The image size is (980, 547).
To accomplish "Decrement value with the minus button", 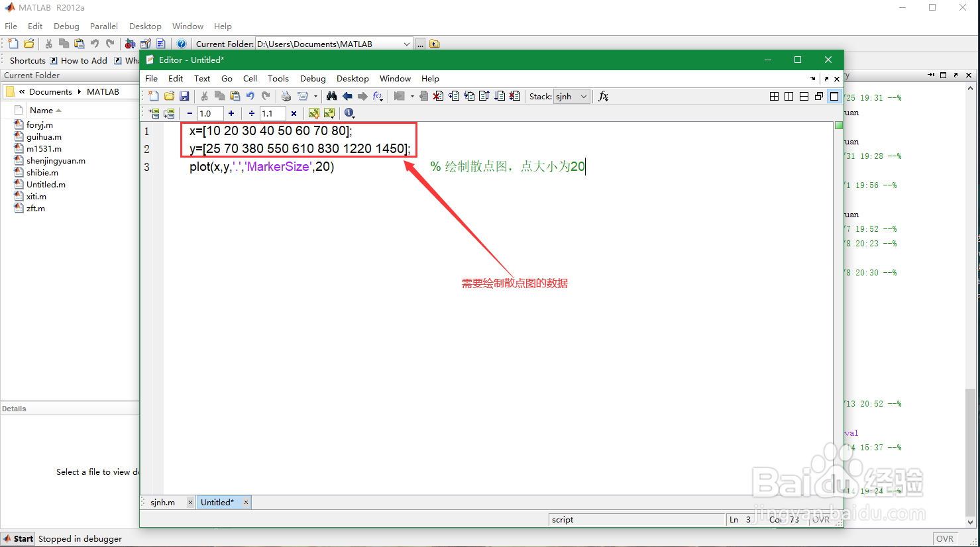I will [x=190, y=113].
